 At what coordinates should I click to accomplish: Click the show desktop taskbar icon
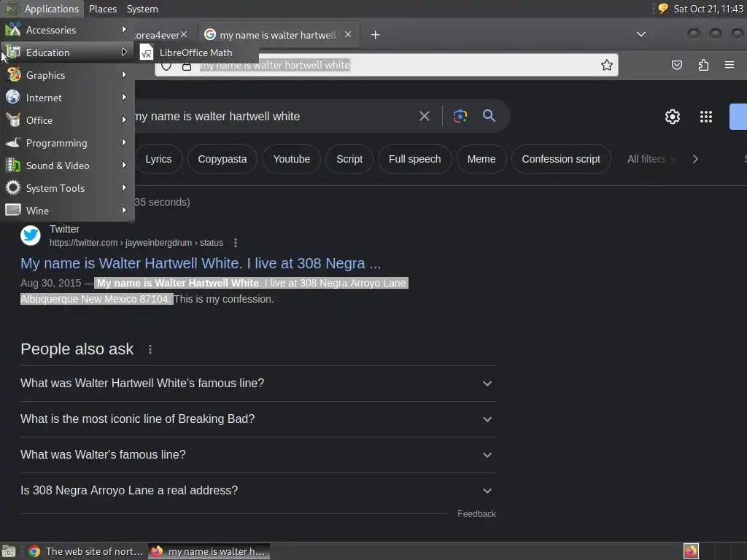tap(9, 551)
